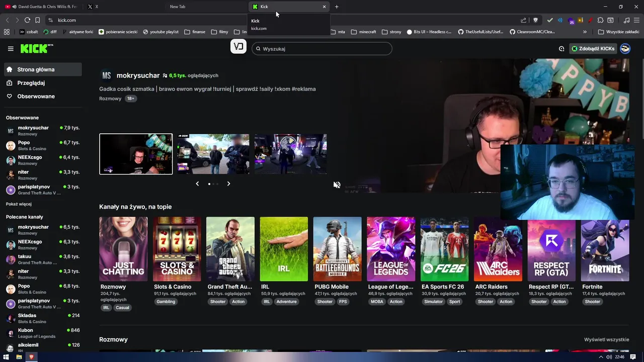Open the bookmarks bar apps grid icon
Image resolution: width=644 pixels, height=362 pixels.
tap(7, 32)
